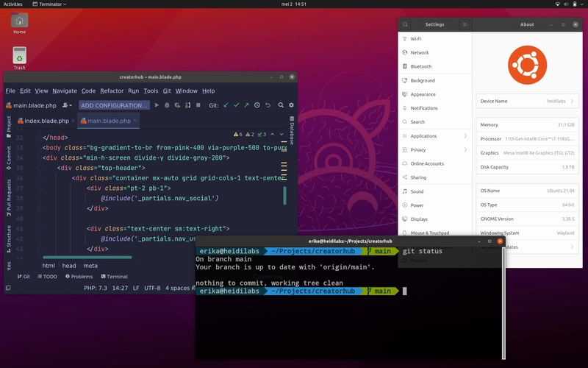Click the UTF-8 encoding status entry

[152, 288]
